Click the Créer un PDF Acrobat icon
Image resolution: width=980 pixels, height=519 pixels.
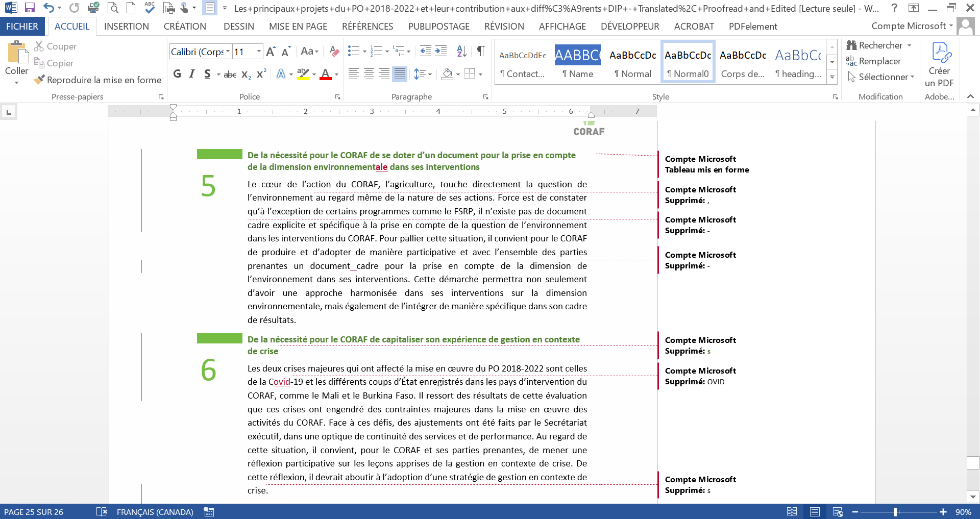pyautogui.click(x=939, y=65)
